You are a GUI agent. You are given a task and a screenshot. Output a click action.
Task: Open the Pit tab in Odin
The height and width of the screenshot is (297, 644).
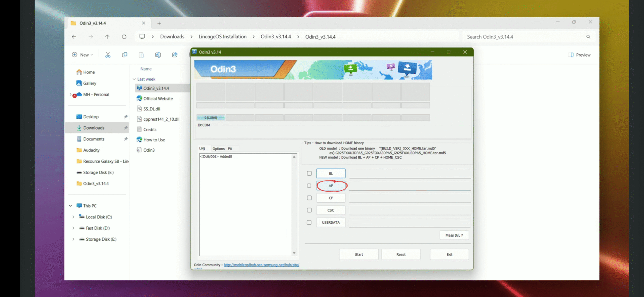click(x=230, y=149)
